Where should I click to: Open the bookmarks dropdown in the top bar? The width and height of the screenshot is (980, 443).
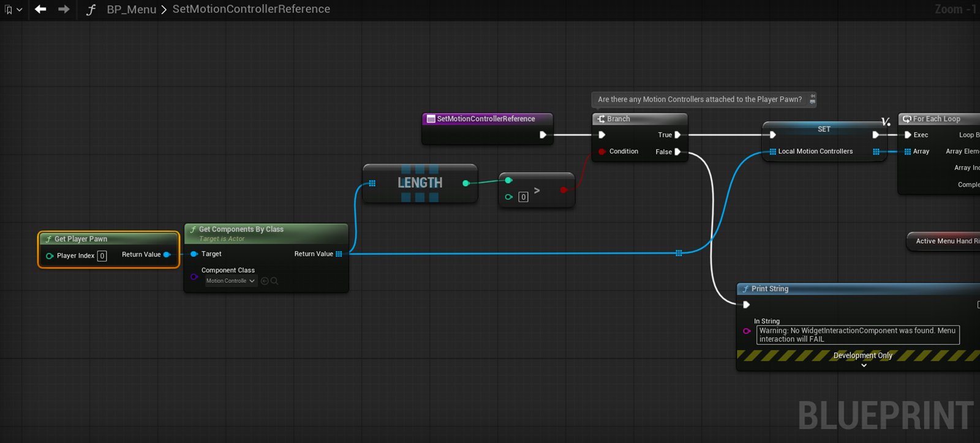click(x=13, y=10)
